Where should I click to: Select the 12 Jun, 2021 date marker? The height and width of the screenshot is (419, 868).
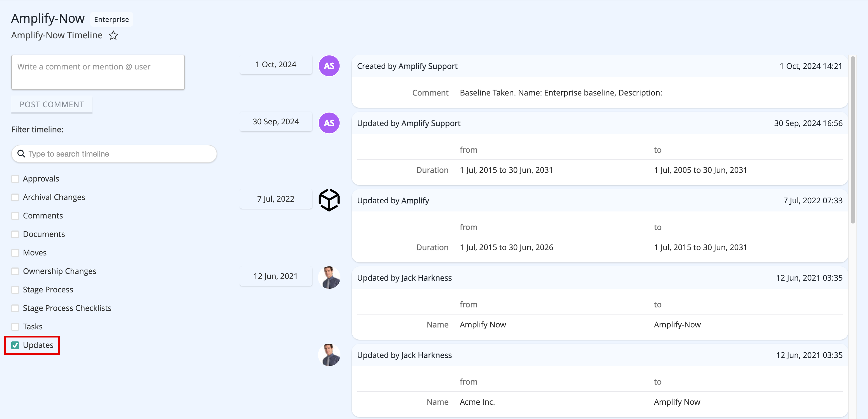point(276,276)
